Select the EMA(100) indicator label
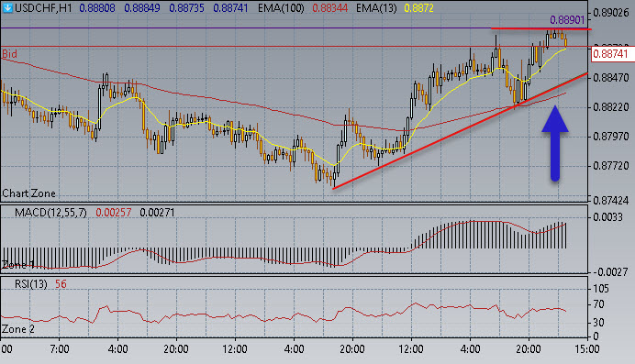 tap(280, 8)
